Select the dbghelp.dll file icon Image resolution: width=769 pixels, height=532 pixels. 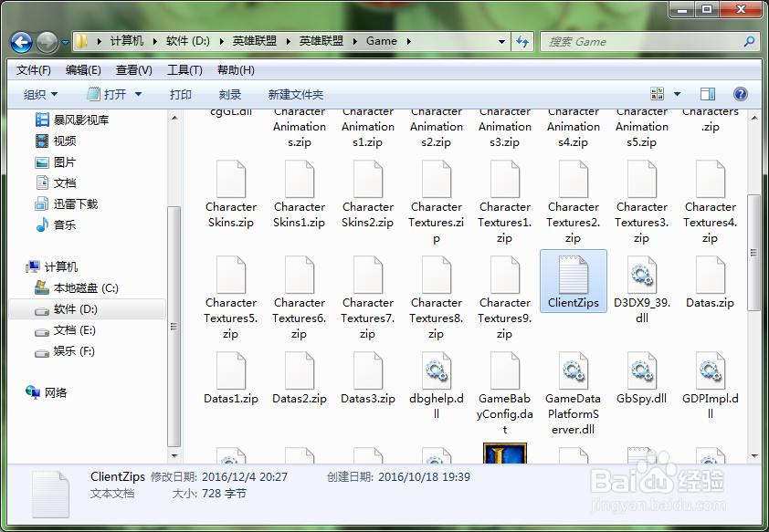[437, 370]
